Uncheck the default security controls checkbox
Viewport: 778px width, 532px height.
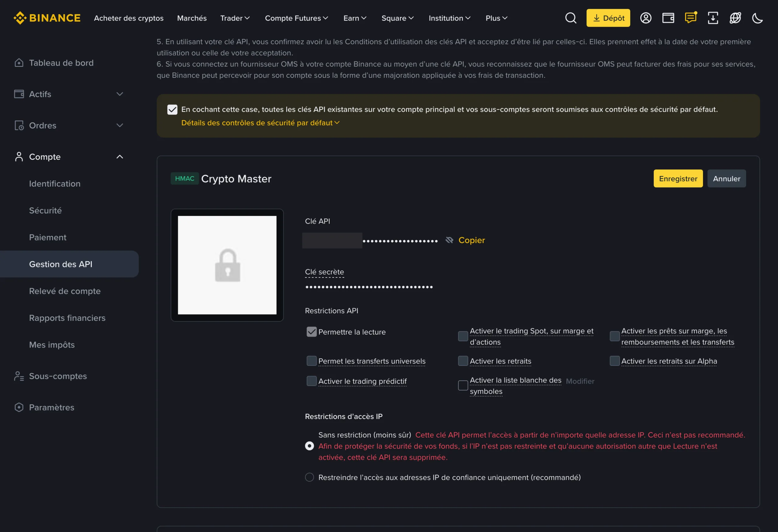point(172,109)
